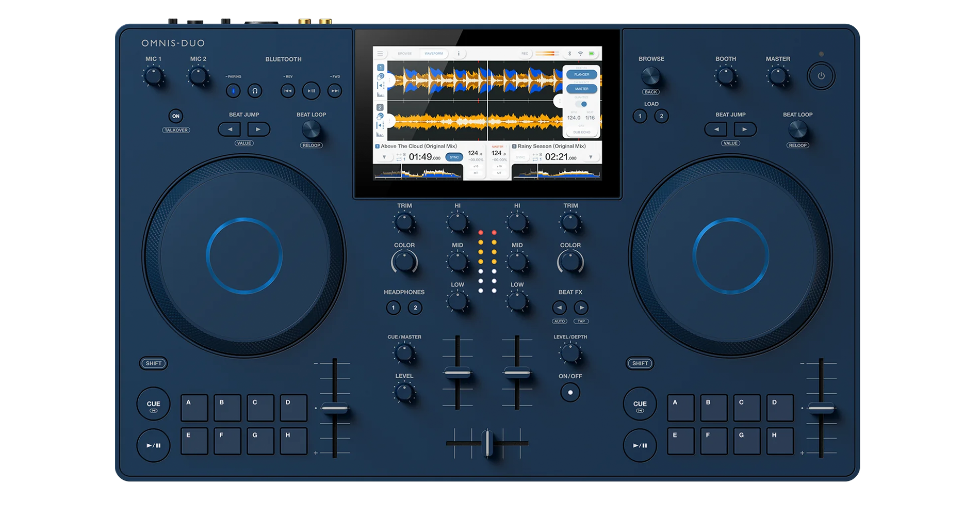
Task: Tap the REC button on screen
Action: [x=525, y=53]
